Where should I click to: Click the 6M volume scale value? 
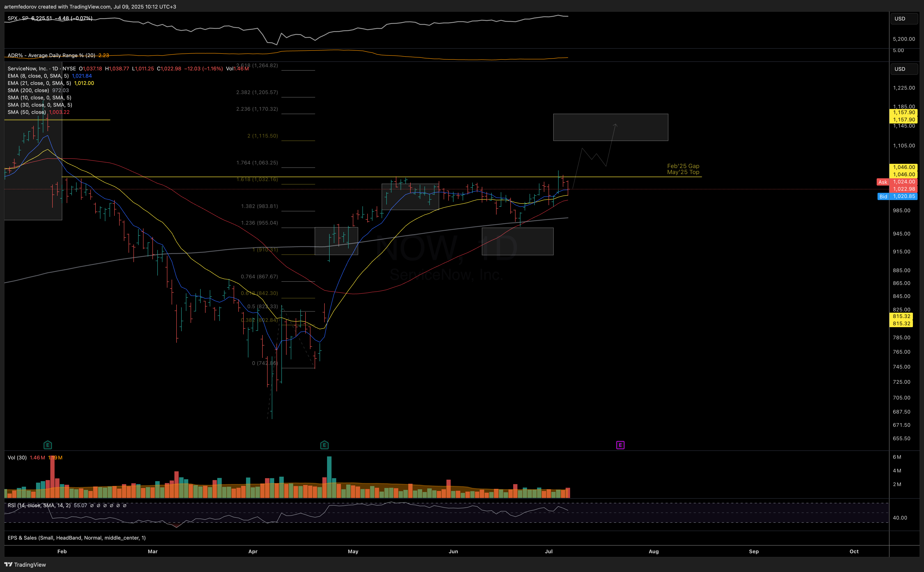click(897, 457)
